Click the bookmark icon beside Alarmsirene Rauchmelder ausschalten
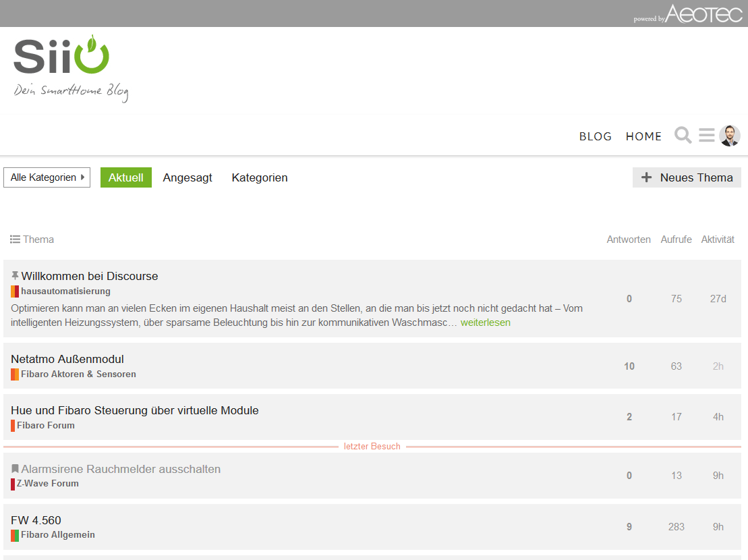This screenshot has width=748, height=560. click(15, 469)
